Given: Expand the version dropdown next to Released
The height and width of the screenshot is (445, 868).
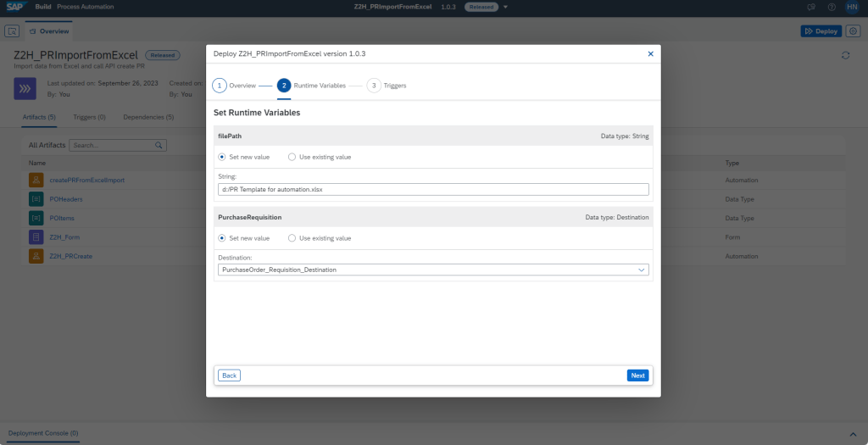Looking at the screenshot, I should [506, 7].
